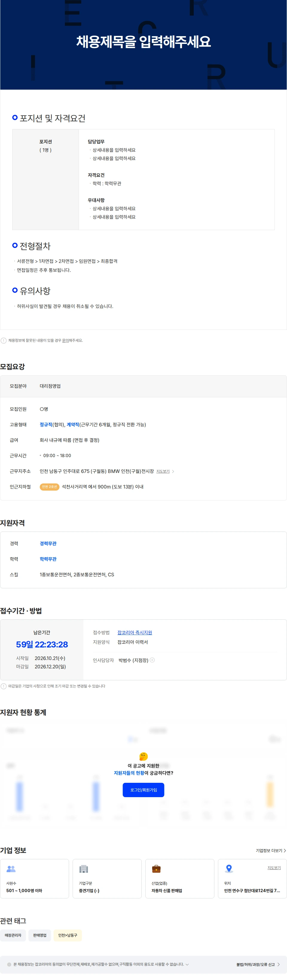The height and width of the screenshot is (980, 287).
Task: Click the info icon beside 마감일은 기업의 사정
Action: (x=3, y=686)
